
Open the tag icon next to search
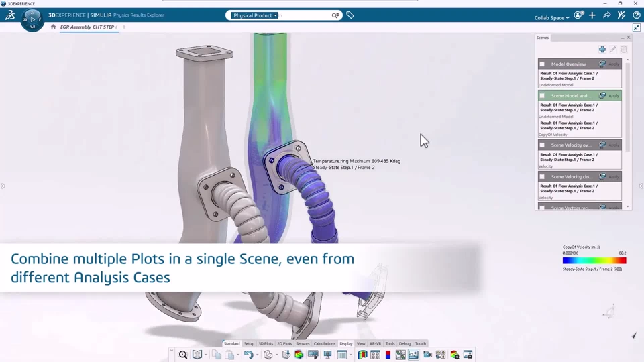point(350,15)
